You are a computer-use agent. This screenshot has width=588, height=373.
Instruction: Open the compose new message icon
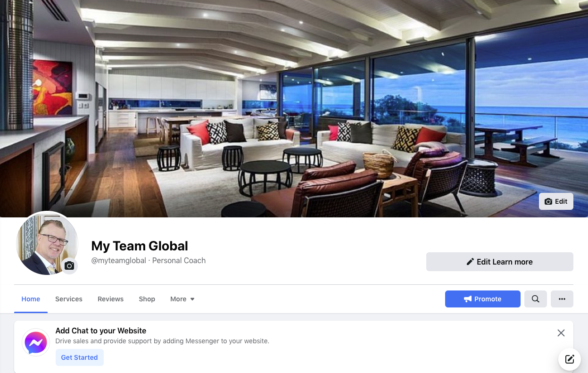570,359
